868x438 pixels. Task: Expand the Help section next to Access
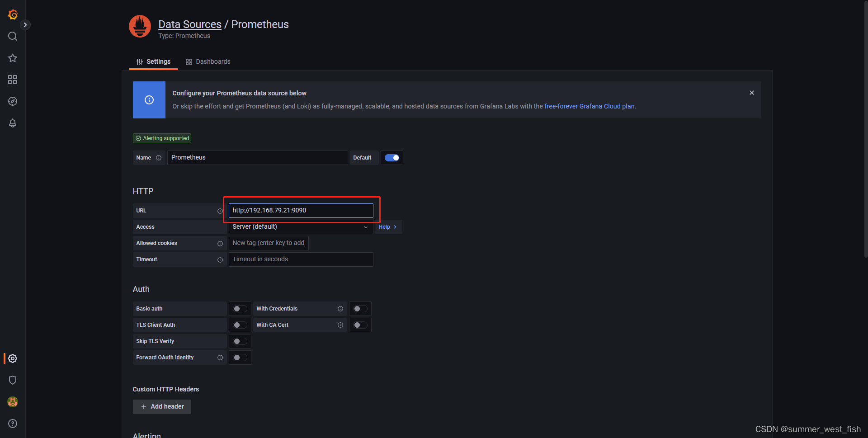(387, 226)
